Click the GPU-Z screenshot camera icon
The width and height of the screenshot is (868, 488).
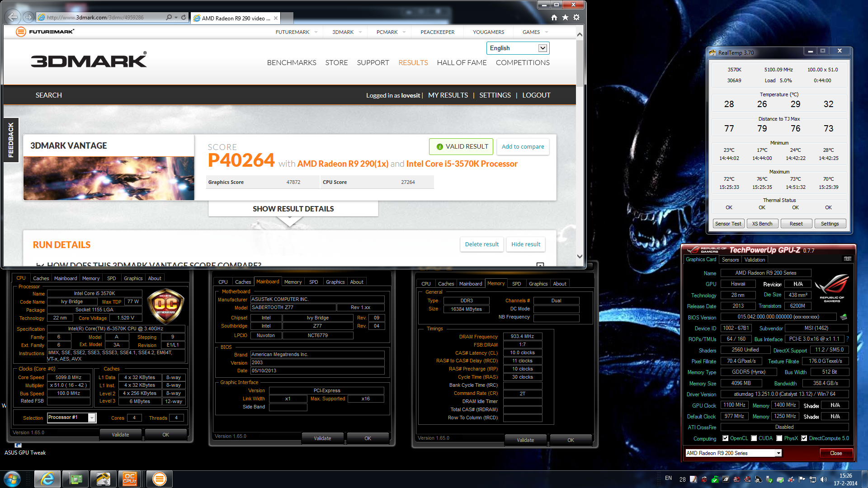tap(848, 259)
